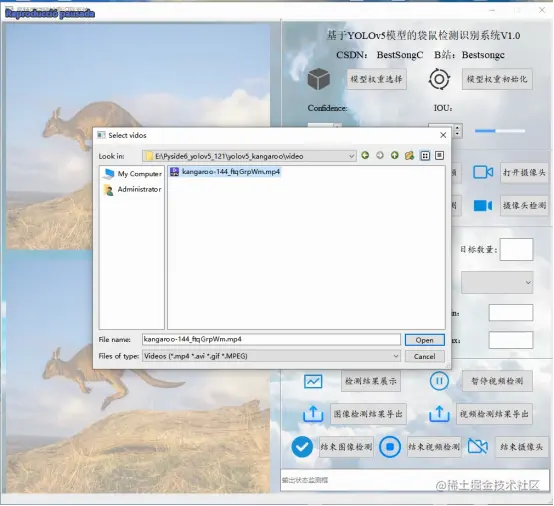Click the crossed-out camera icon
Viewport: 554px width, 506px height.
click(478, 446)
